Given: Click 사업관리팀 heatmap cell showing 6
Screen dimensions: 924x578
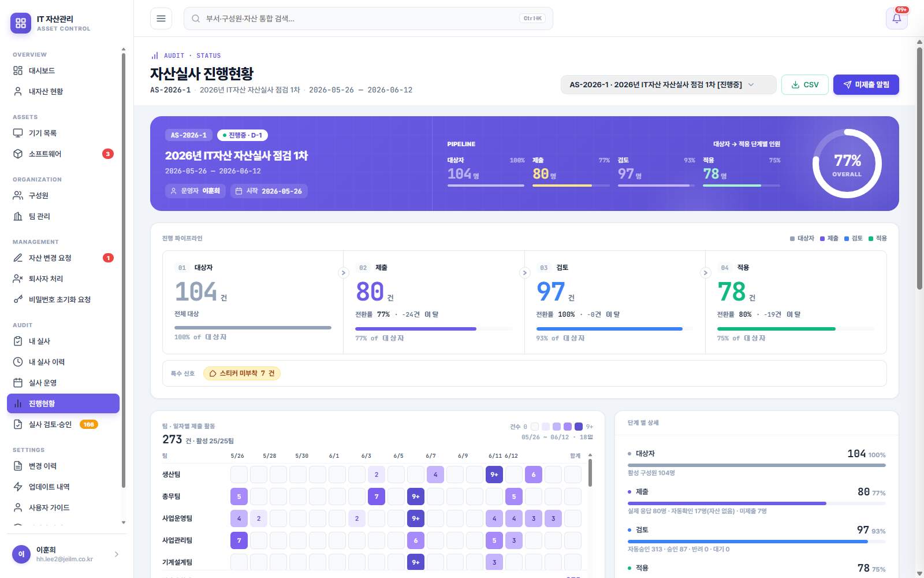Looking at the screenshot, I should (416, 540).
